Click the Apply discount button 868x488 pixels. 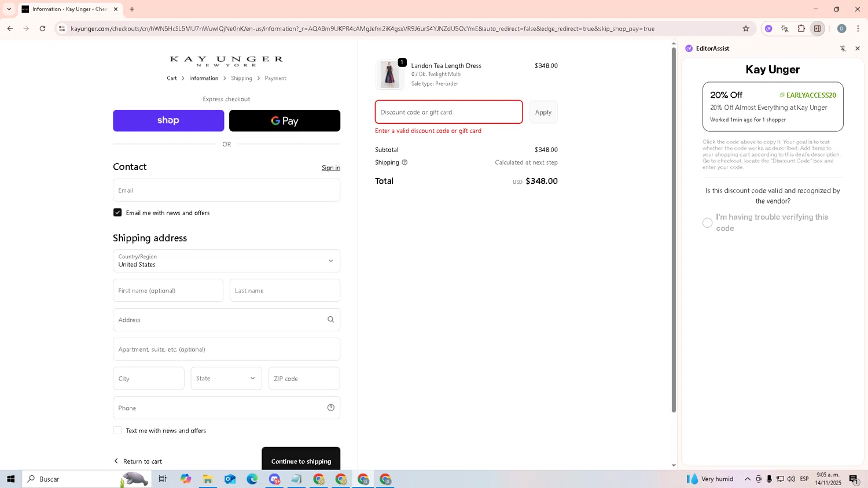[x=543, y=112]
